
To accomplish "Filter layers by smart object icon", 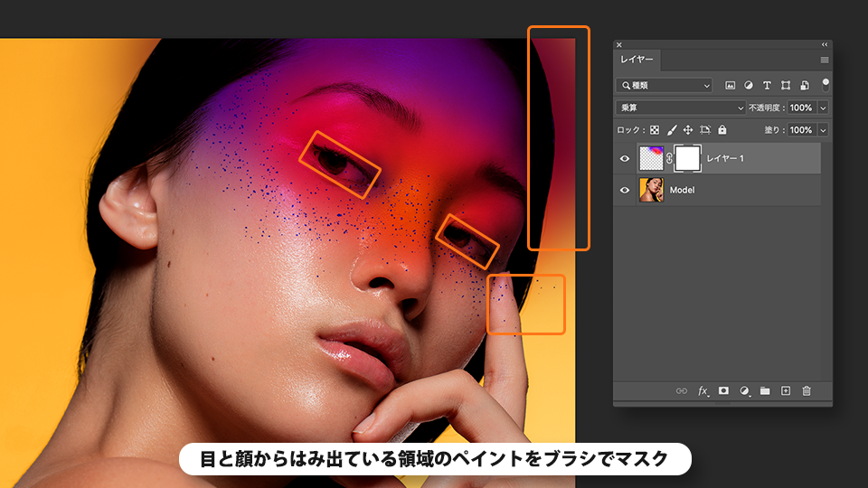I will 805,85.
